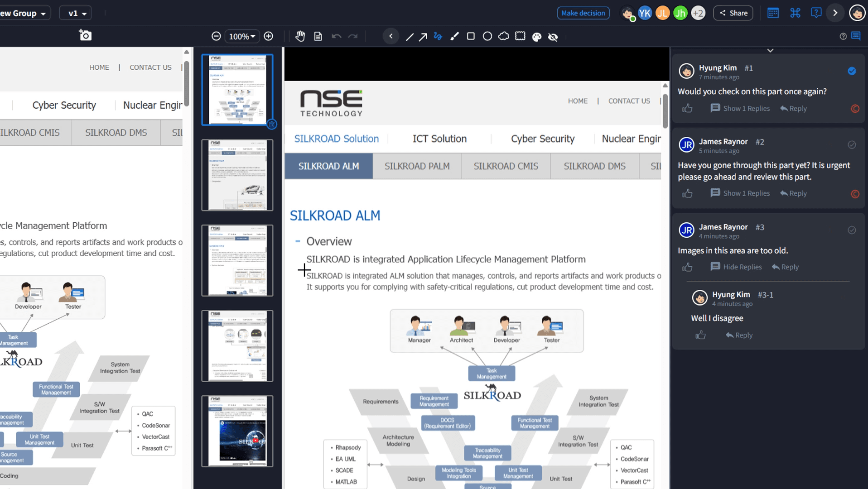The image size is (868, 489).
Task: Toggle resolved state on comment #3
Action: (851, 230)
